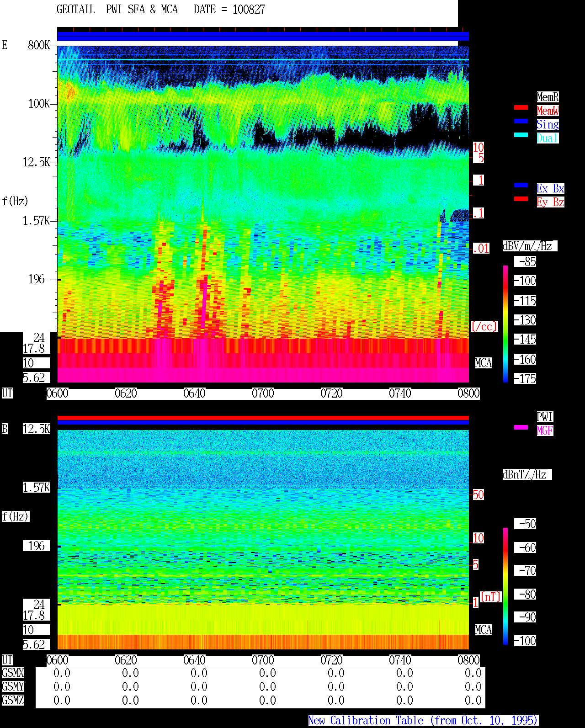Click the New Calibration Table link
The height and width of the screenshot is (728, 585).
point(423,721)
